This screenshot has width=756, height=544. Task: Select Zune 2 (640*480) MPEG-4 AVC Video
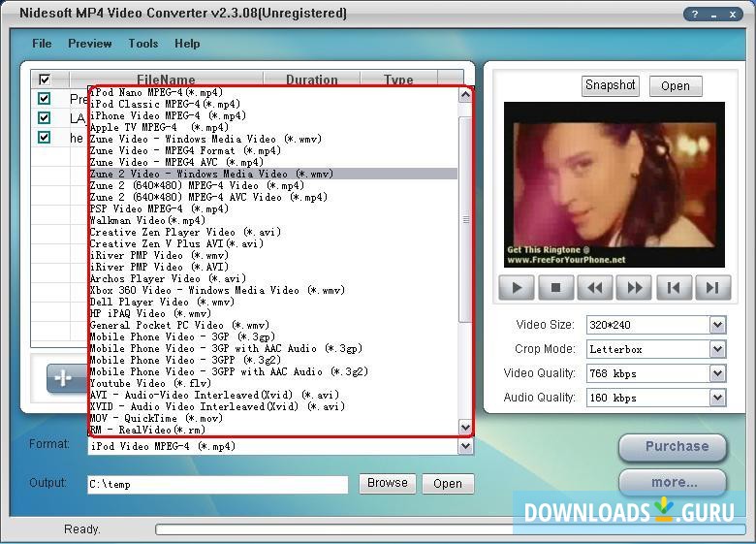click(x=273, y=197)
